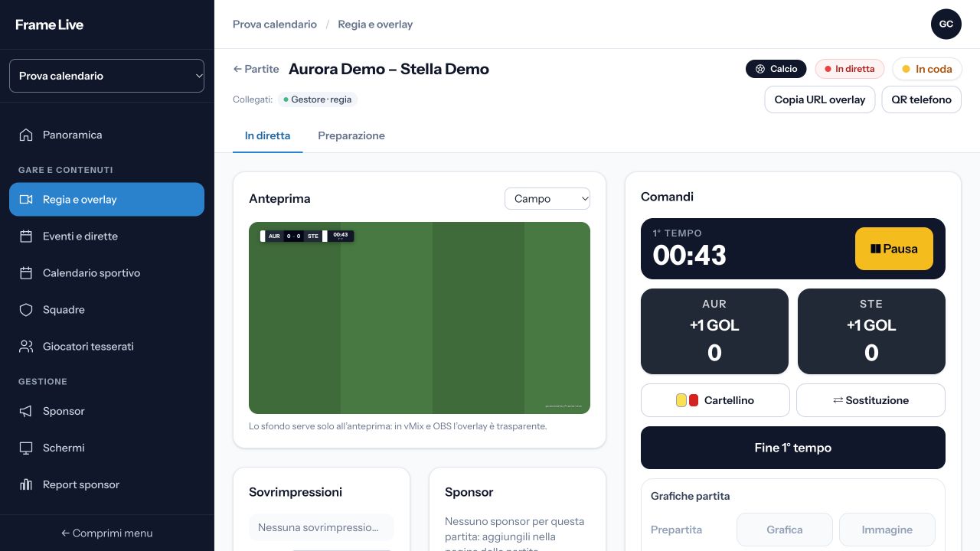This screenshot has width=980, height=551.
Task: Click the overlay preview field thumbnail
Action: point(420,318)
